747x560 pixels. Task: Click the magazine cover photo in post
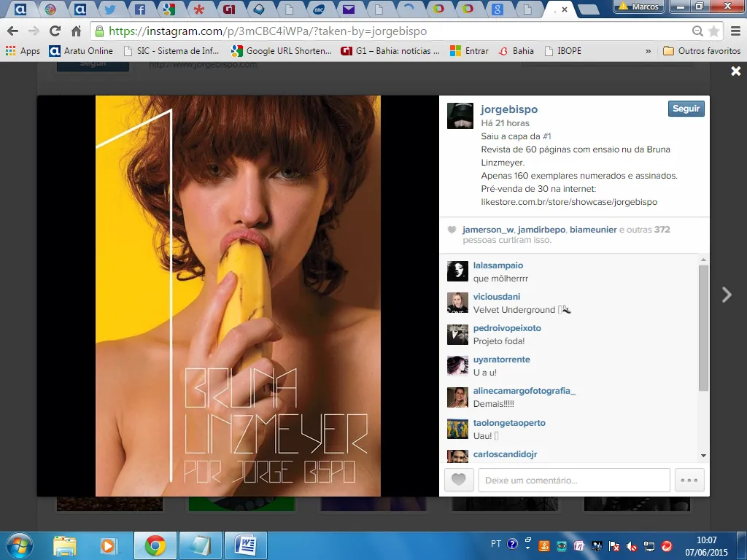coord(239,296)
